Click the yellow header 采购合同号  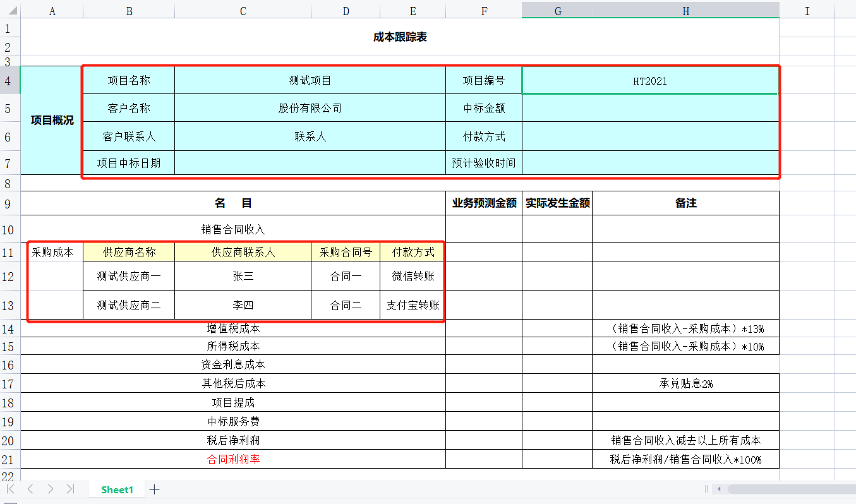[346, 252]
